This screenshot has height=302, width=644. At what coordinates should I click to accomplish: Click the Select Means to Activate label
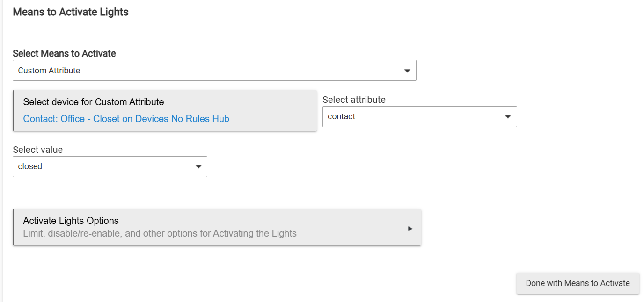64,53
